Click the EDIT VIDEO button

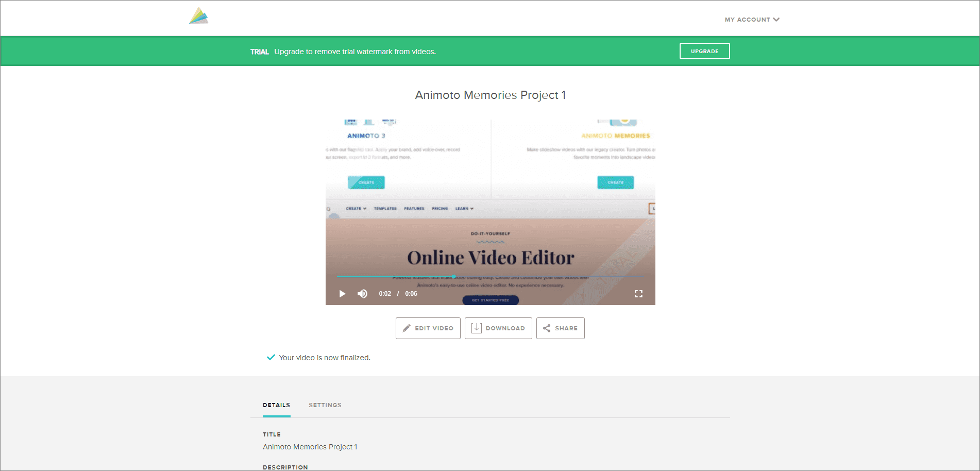coord(428,328)
